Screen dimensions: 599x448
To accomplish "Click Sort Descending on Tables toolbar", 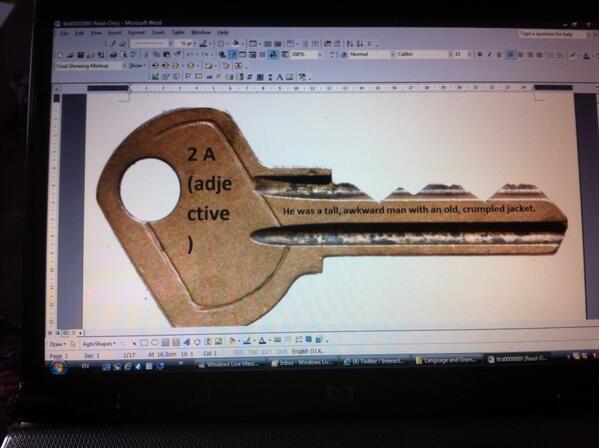I will pyautogui.click(x=360, y=44).
